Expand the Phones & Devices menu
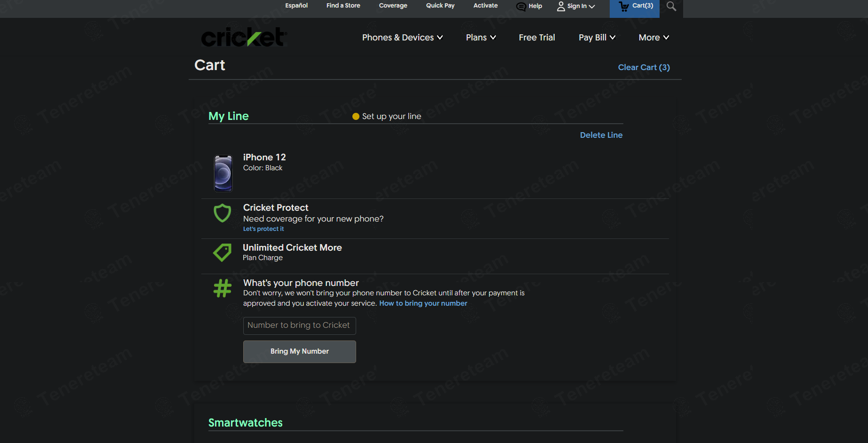The width and height of the screenshot is (868, 443). [402, 38]
